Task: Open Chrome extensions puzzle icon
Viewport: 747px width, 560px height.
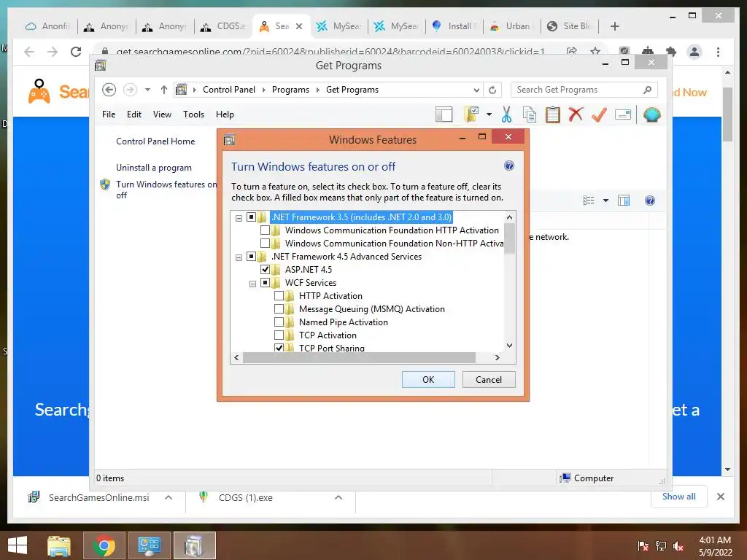Action: pos(671,52)
